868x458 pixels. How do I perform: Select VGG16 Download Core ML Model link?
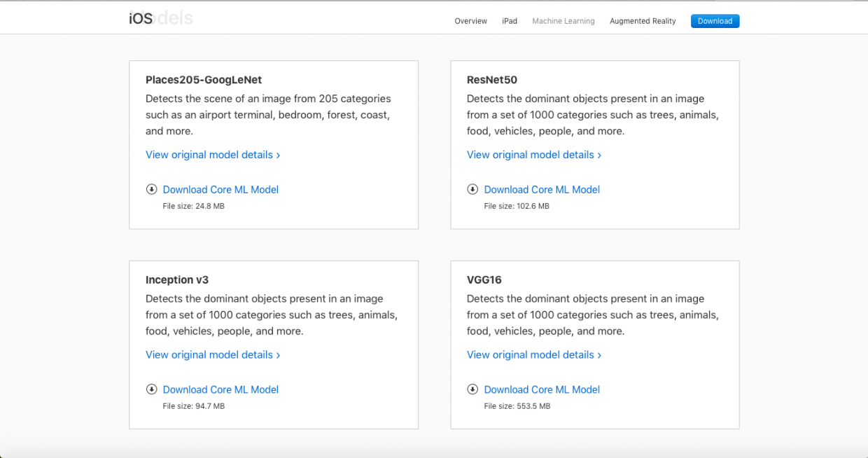coord(542,390)
